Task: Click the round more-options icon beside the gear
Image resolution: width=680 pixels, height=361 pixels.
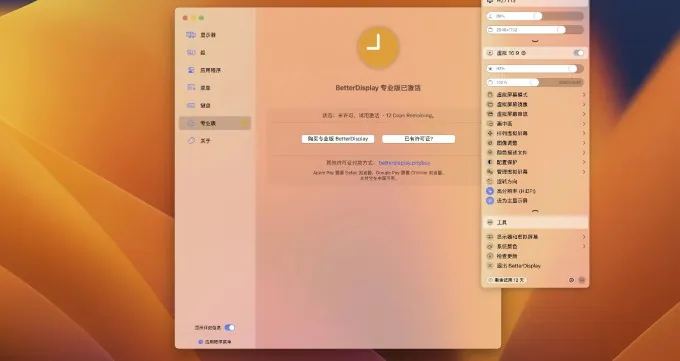Action: click(x=582, y=280)
